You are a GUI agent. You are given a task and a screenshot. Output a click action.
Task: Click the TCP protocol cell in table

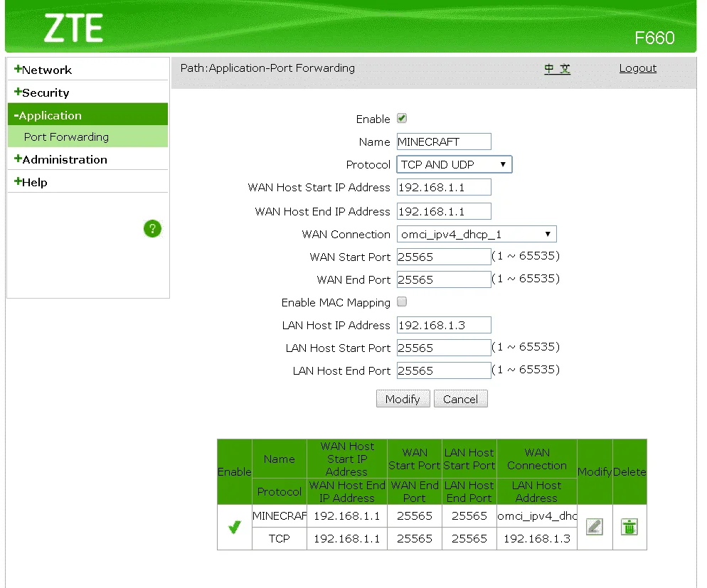click(280, 539)
